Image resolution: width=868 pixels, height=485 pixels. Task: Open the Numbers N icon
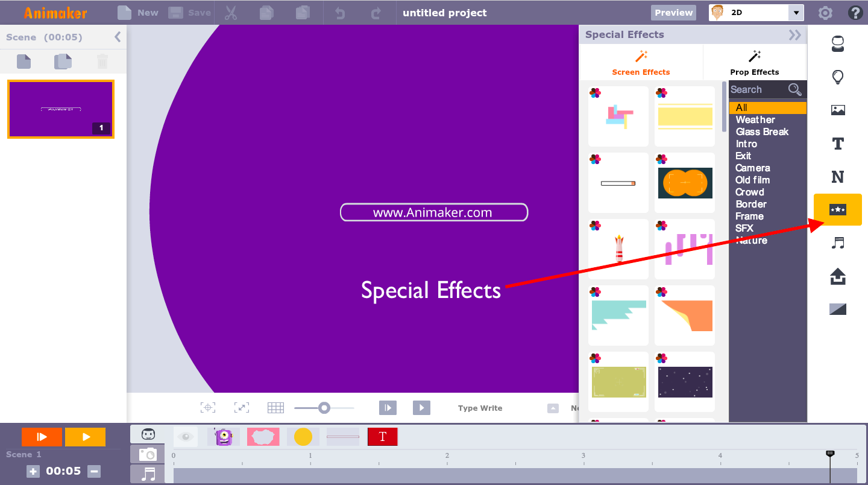click(x=837, y=177)
